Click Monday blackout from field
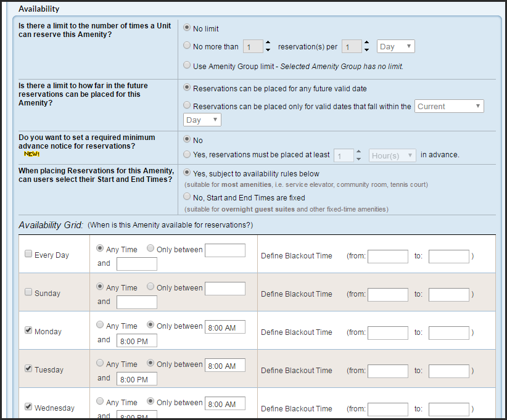The width and height of the screenshot is (507, 420). pos(388,332)
